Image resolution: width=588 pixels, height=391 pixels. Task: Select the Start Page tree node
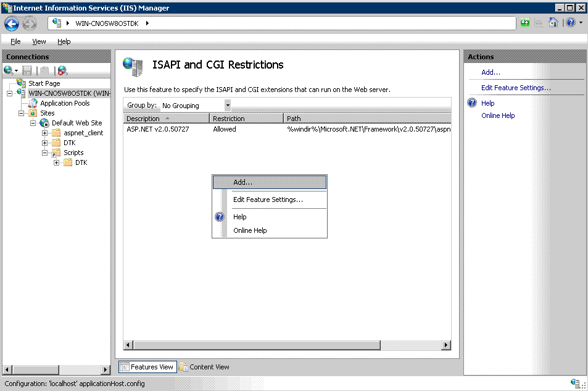(x=44, y=83)
